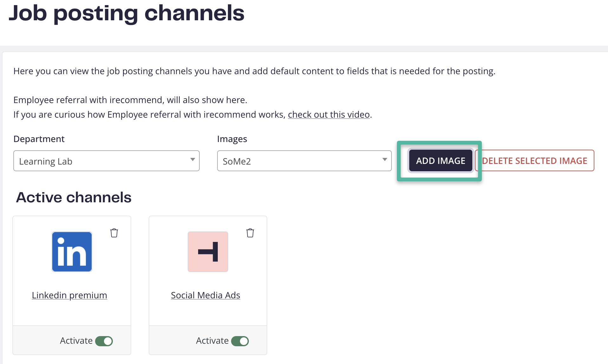This screenshot has height=364, width=608.
Task: Click the 'Active channels' heading
Action: point(74,197)
